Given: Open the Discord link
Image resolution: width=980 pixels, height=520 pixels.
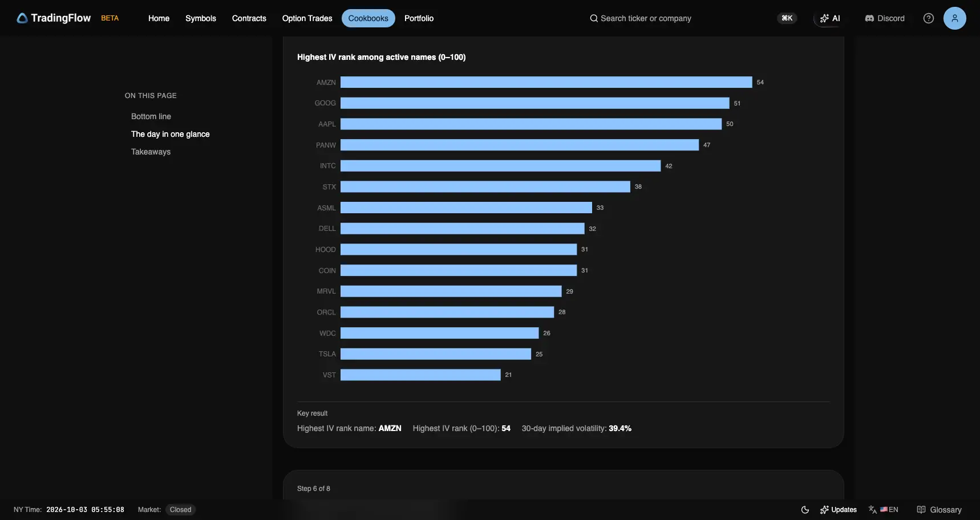Looking at the screenshot, I should (x=885, y=18).
